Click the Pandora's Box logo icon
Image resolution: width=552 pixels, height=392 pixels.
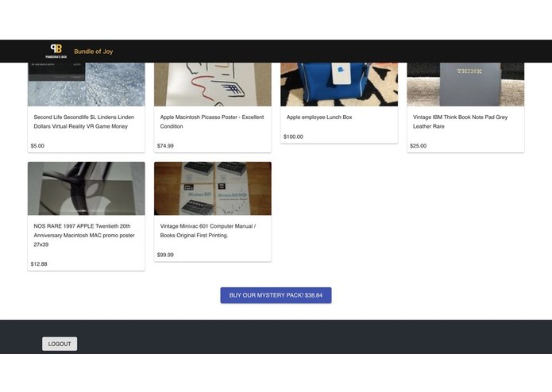coord(56,52)
